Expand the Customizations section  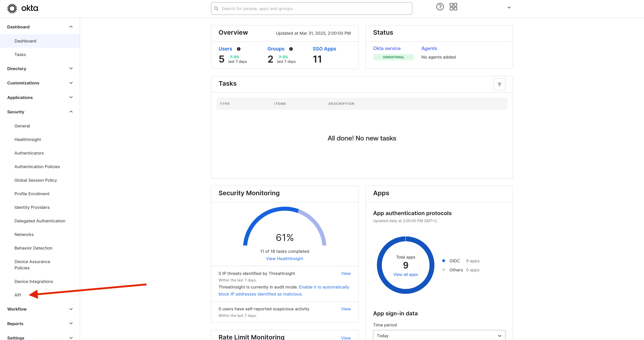coord(40,83)
